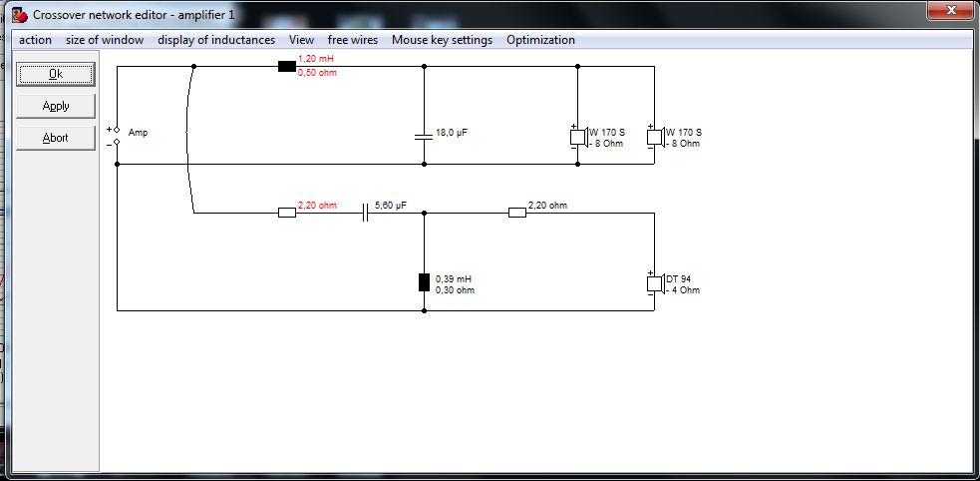The image size is (980, 481).
Task: Click the Apply button
Action: (x=56, y=106)
